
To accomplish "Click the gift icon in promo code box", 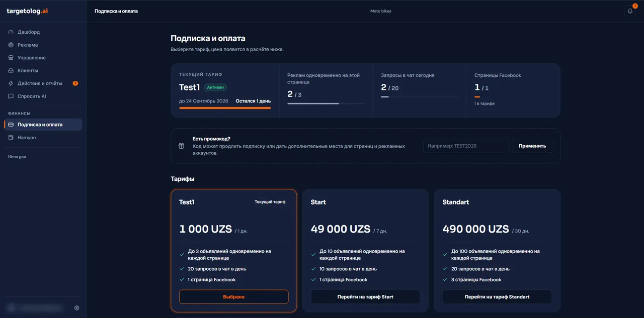I will 181,146.
